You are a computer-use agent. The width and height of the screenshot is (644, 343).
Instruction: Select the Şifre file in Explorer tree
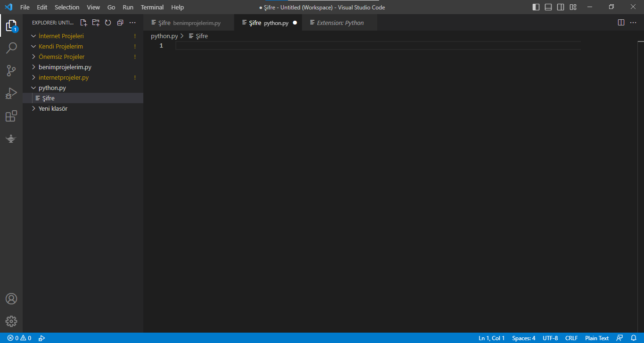point(83,98)
